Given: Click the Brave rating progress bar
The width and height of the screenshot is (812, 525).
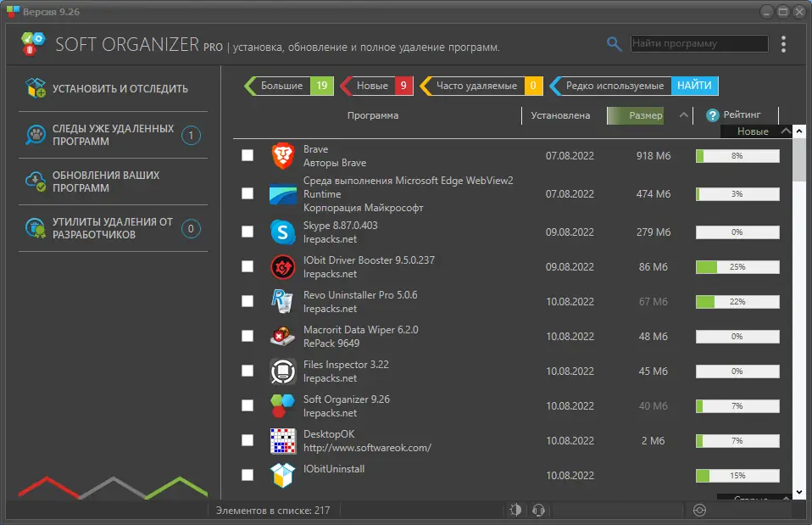Looking at the screenshot, I should pyautogui.click(x=737, y=155).
